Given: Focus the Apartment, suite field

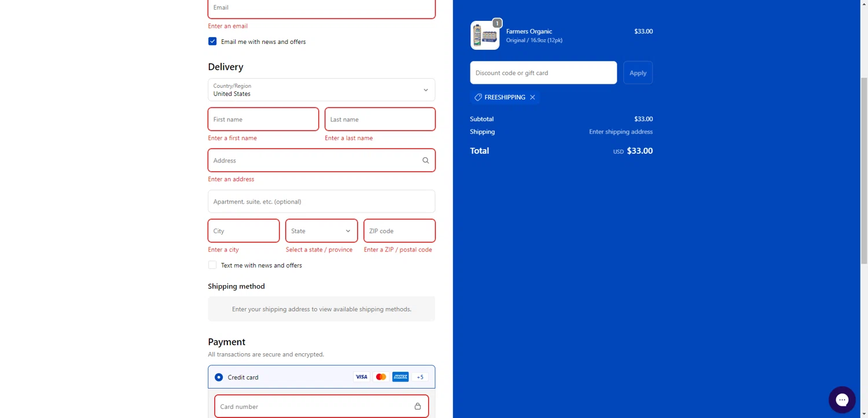Looking at the screenshot, I should (x=322, y=201).
